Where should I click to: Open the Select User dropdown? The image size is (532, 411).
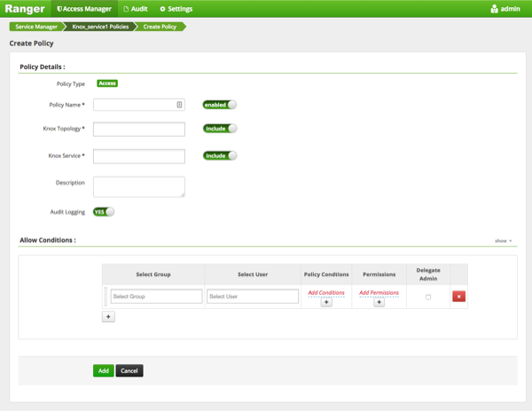click(x=252, y=296)
